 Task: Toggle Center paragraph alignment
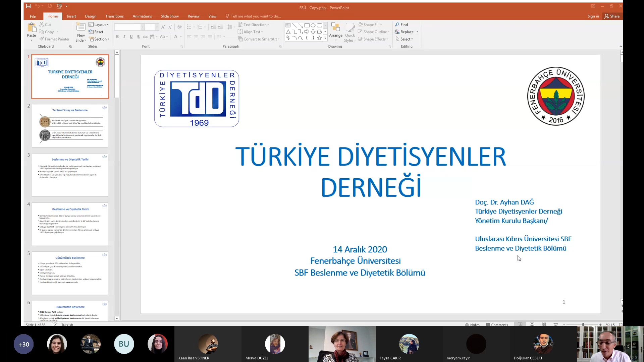196,37
